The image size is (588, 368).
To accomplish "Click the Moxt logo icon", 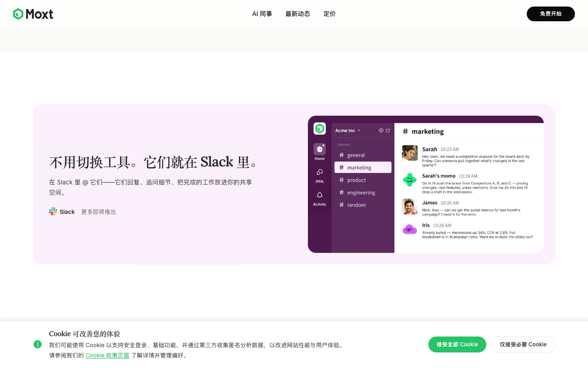I will (x=18, y=14).
